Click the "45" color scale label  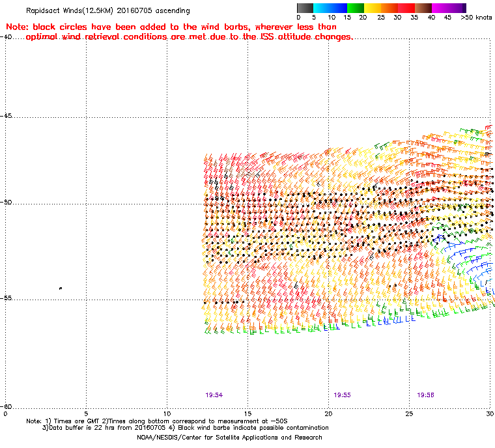[447, 18]
